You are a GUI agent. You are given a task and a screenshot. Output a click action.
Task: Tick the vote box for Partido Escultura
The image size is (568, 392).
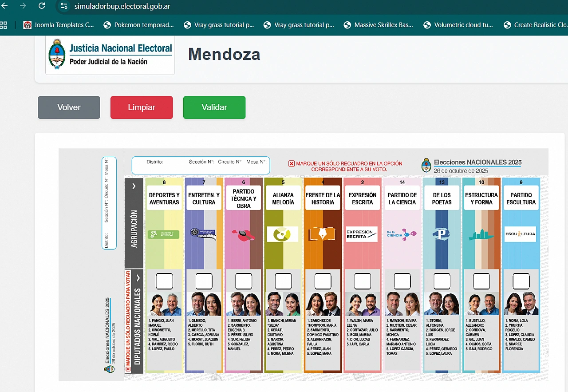521,281
